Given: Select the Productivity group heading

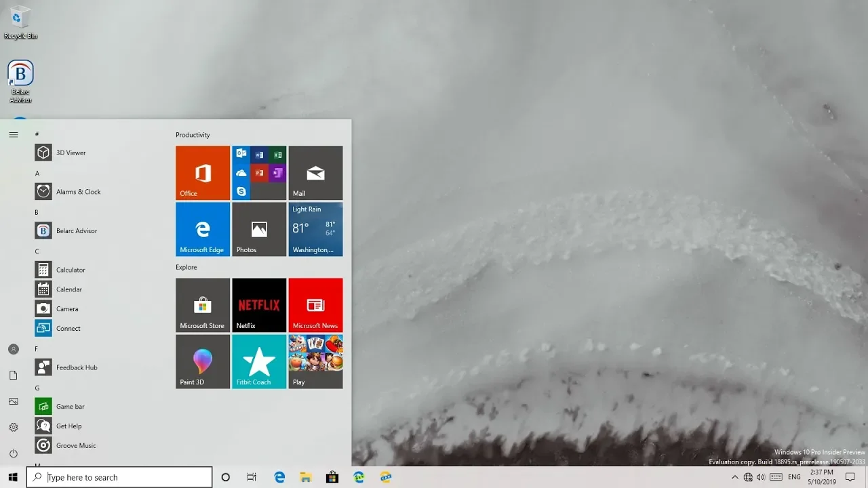Looking at the screenshot, I should click(193, 135).
